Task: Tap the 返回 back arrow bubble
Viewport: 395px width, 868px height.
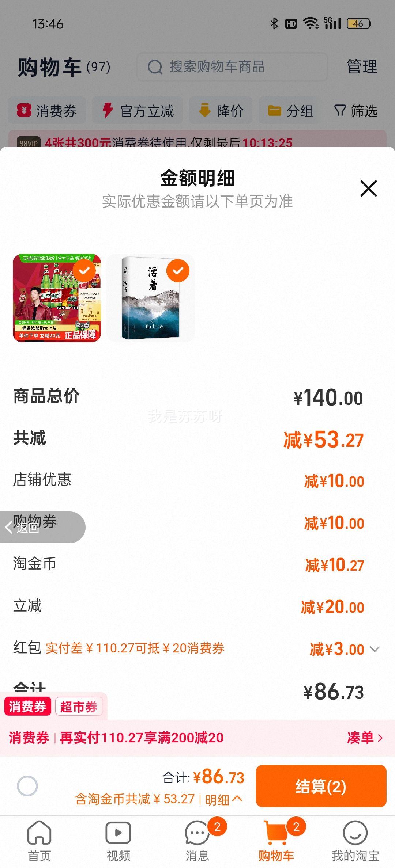Action: pos(42,527)
